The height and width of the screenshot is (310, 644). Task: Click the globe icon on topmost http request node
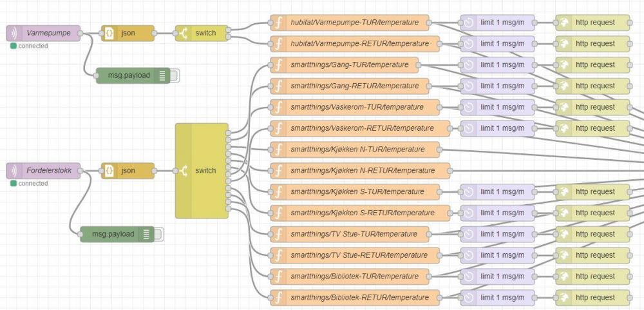(x=563, y=23)
